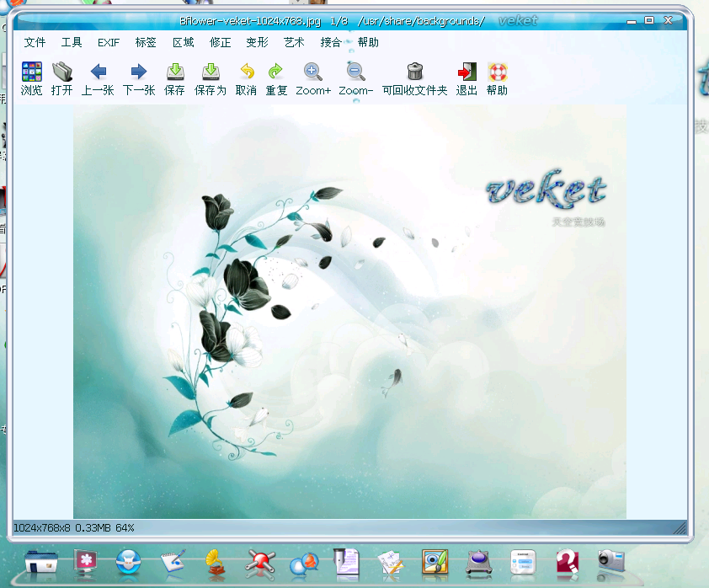Open file manager folder dock icon
This screenshot has width=709, height=588.
41,562
